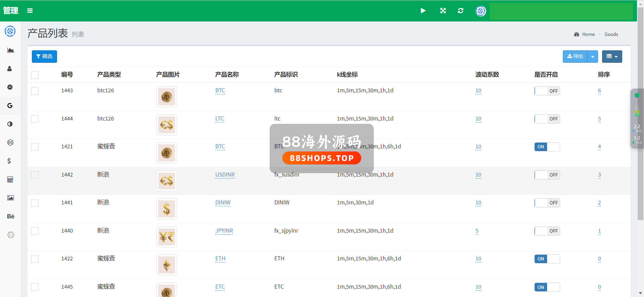This screenshot has width=644, height=297.
Task: Turn on the switch for product 1443
Action: [x=547, y=91]
